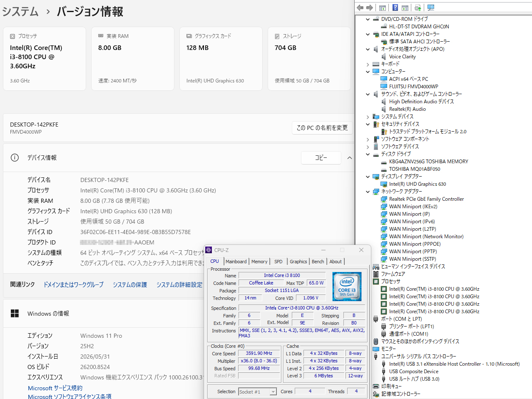Screen dimensions: 532x399
Task: Click the update device driver toolbar icon
Action: click(418, 7)
